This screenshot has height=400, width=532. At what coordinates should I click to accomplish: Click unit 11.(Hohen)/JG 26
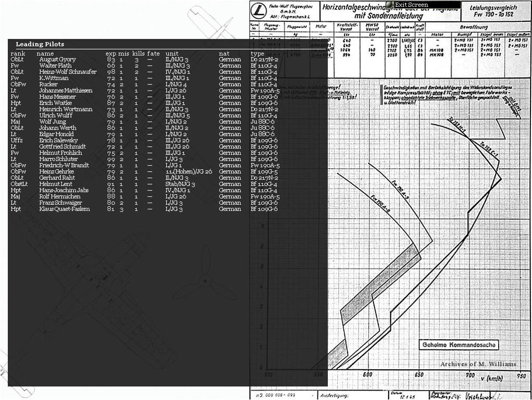[x=189, y=171]
